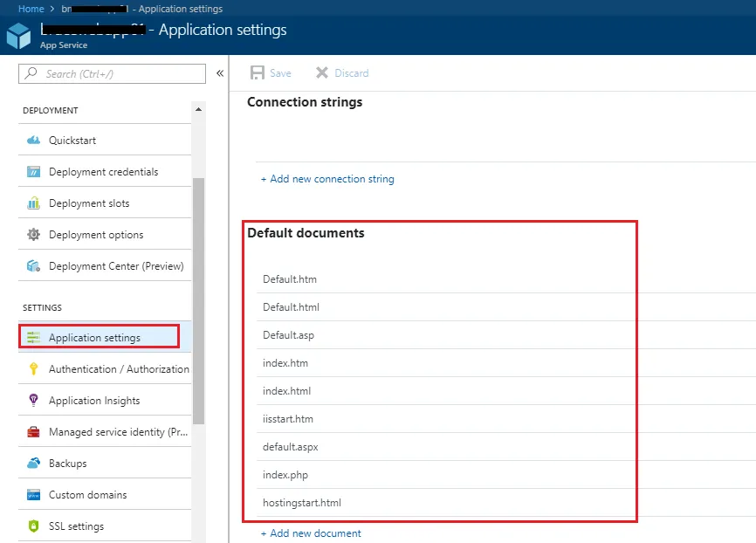756x543 pixels.
Task: Select hostingstart.html document row
Action: (506, 503)
